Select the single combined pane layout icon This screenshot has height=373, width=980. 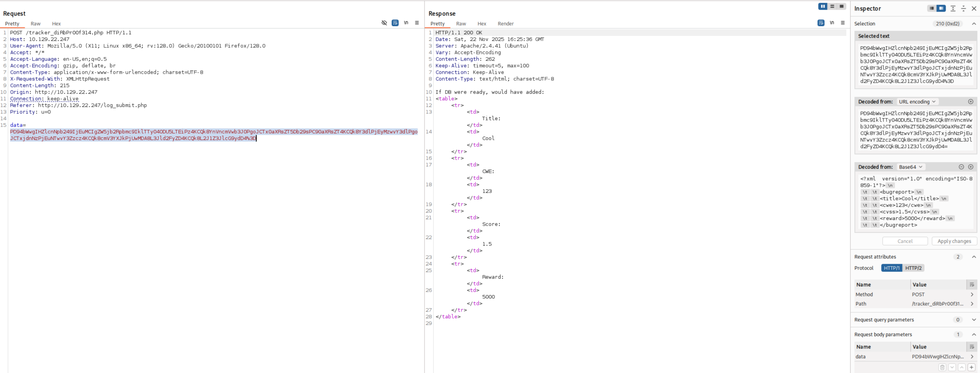[841, 6]
